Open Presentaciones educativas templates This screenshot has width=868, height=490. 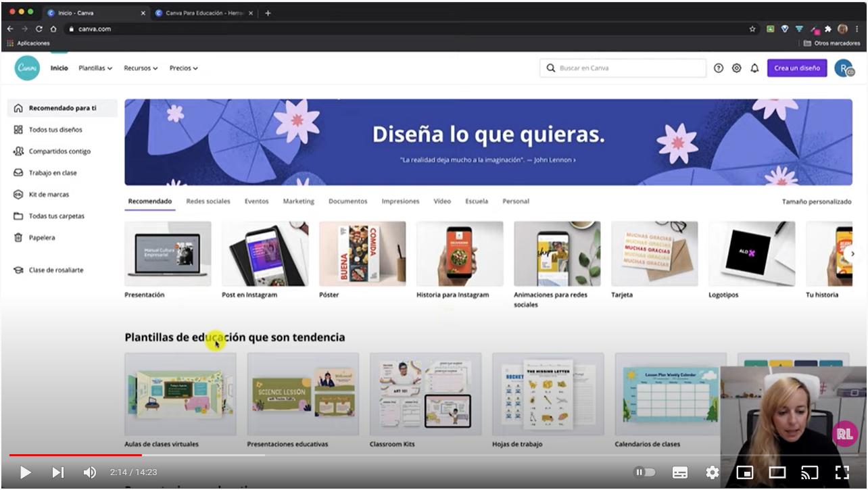coord(303,394)
